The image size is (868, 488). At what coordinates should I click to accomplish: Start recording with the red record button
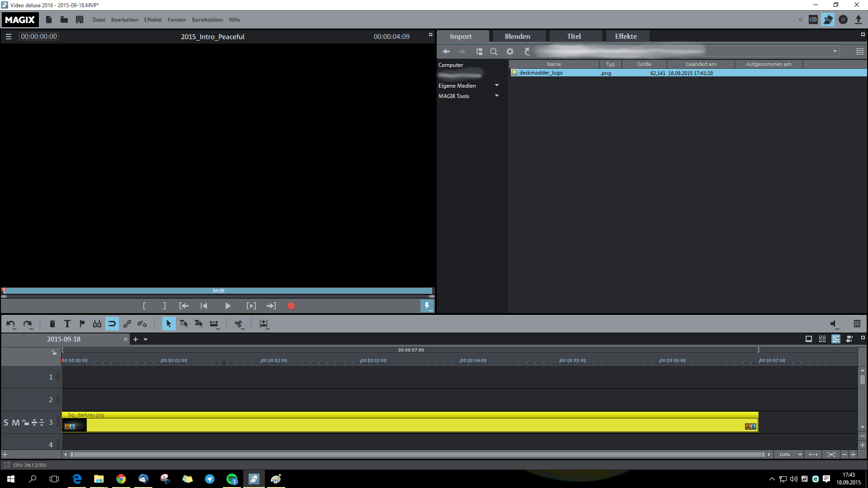[291, 306]
